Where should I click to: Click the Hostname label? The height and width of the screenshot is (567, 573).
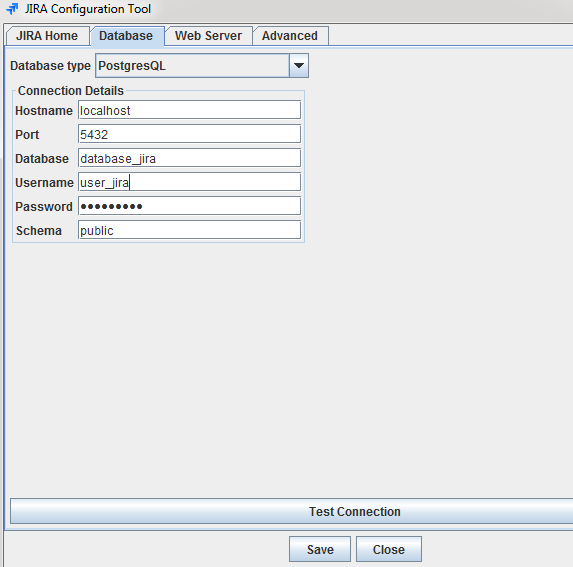44,111
